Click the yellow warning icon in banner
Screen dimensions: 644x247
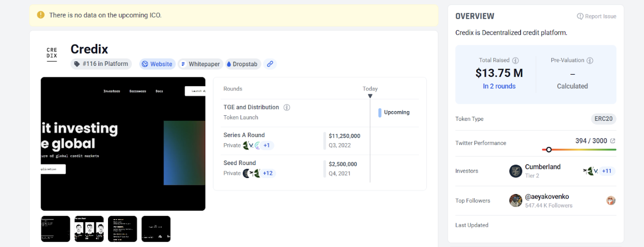[41, 15]
